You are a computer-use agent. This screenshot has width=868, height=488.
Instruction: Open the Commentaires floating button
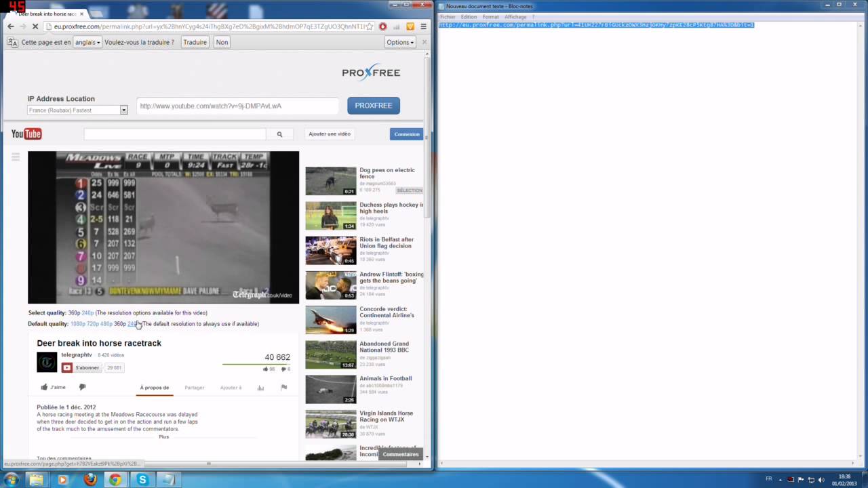401,454
